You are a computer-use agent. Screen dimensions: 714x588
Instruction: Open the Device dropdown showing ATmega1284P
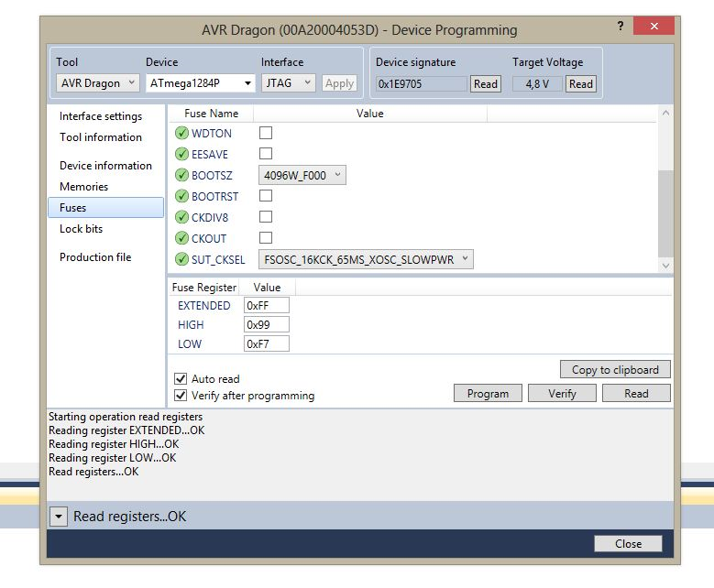click(x=201, y=83)
